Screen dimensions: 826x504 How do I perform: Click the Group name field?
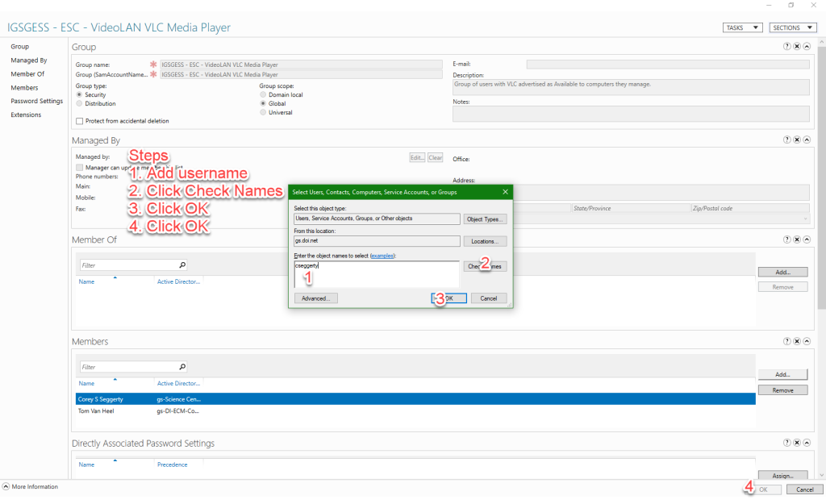(x=302, y=65)
